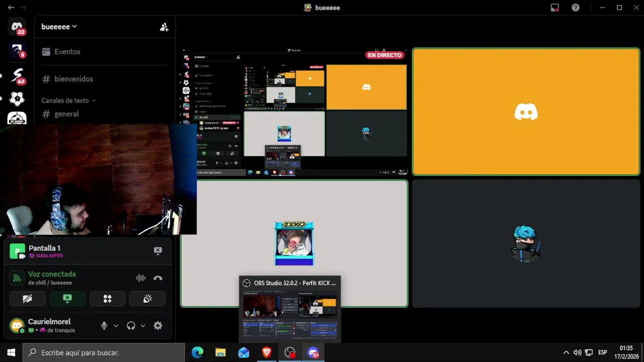Open Discord direct messages home icon
The height and width of the screenshot is (362, 644).
pos(17,27)
